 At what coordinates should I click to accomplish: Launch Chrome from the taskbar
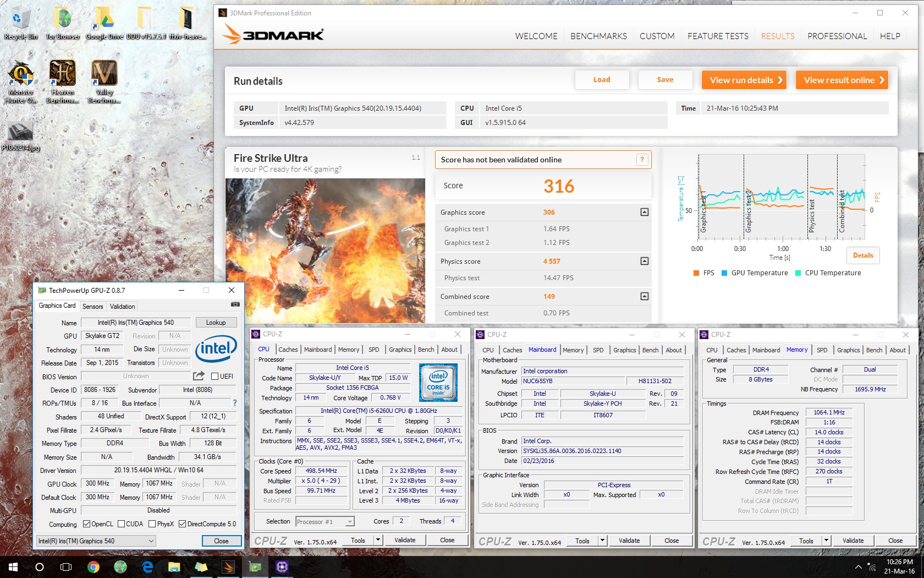94,567
